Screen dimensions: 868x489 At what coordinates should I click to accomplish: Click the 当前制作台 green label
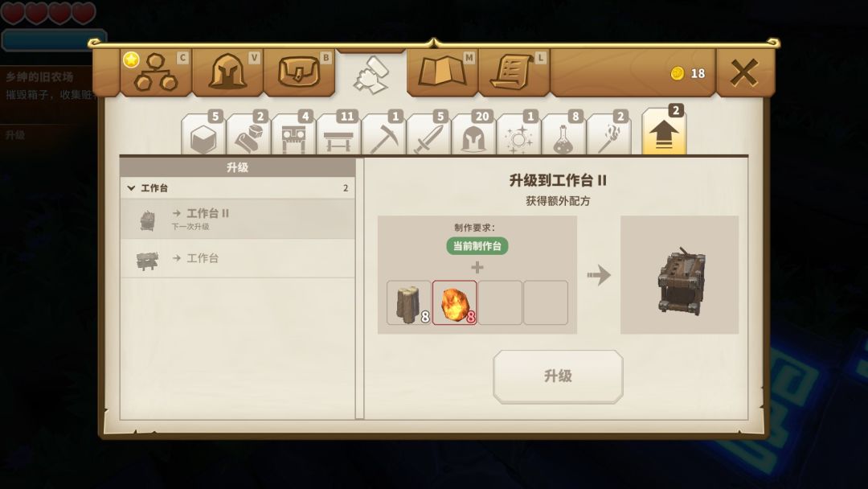[477, 246]
